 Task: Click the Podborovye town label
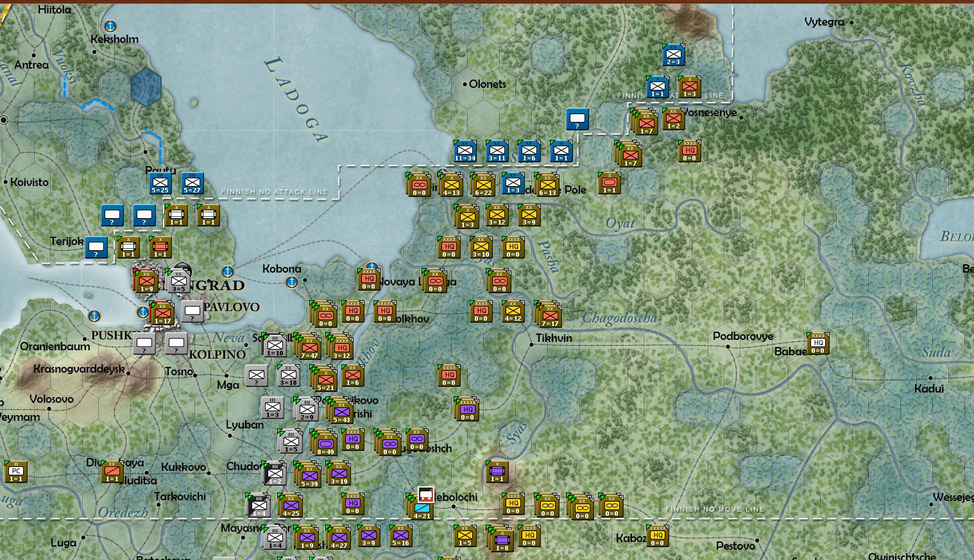[x=743, y=336]
